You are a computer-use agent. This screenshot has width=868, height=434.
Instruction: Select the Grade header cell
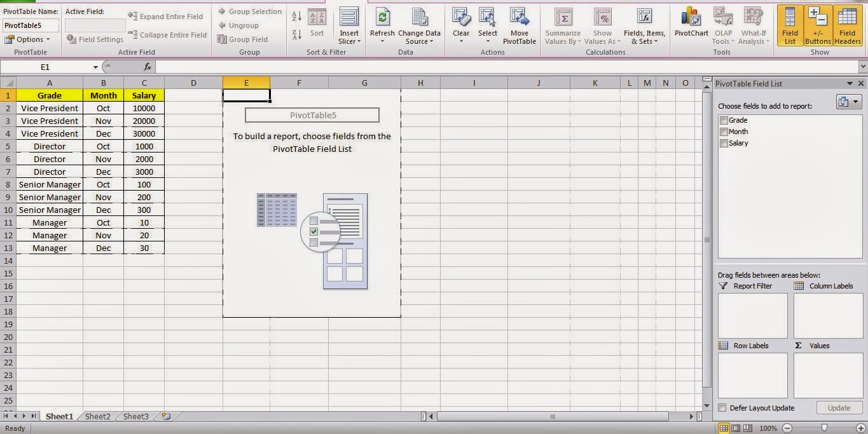(x=50, y=95)
